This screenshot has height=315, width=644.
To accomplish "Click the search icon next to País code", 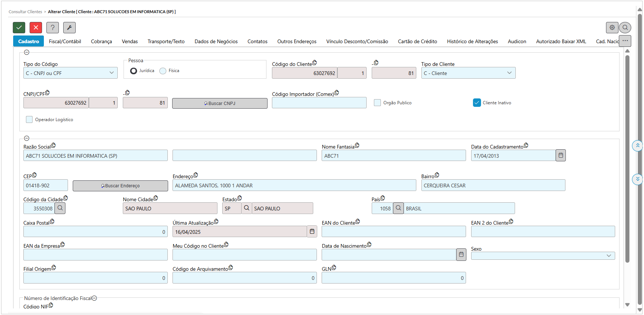I will tap(398, 208).
